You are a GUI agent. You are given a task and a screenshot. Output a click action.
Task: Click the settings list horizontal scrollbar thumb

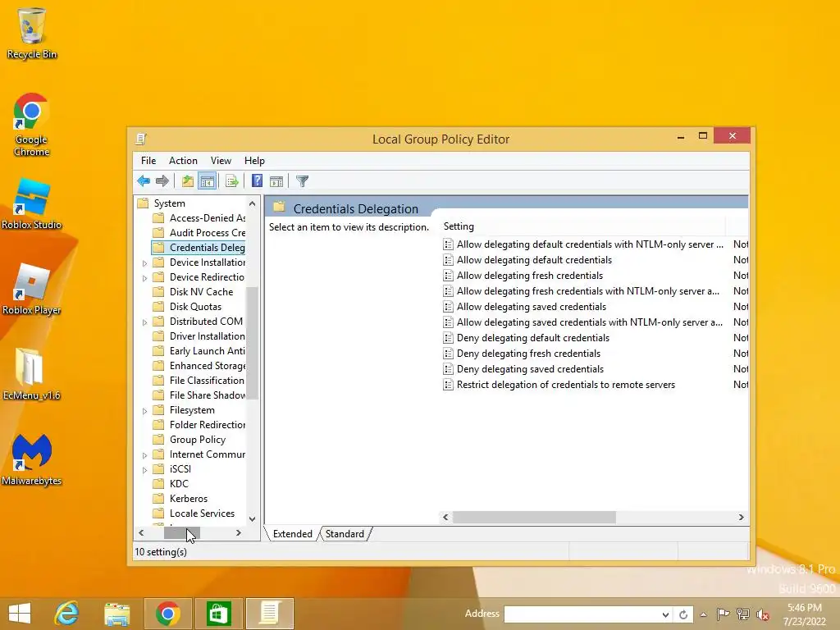pyautogui.click(x=534, y=517)
